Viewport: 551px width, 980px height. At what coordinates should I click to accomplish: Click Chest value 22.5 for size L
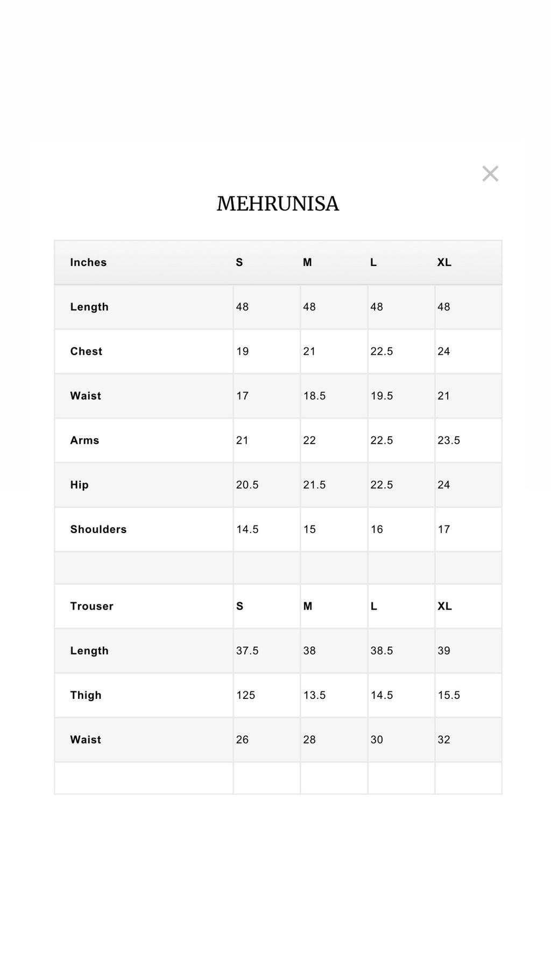(x=382, y=351)
